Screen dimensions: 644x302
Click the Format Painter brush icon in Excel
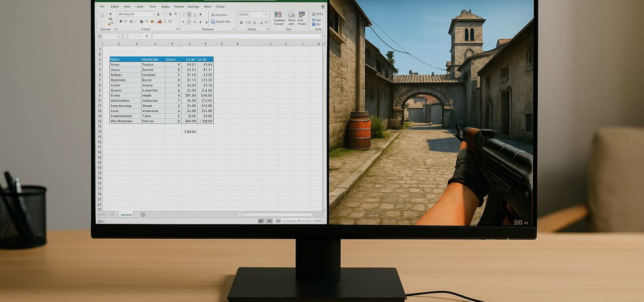click(110, 24)
